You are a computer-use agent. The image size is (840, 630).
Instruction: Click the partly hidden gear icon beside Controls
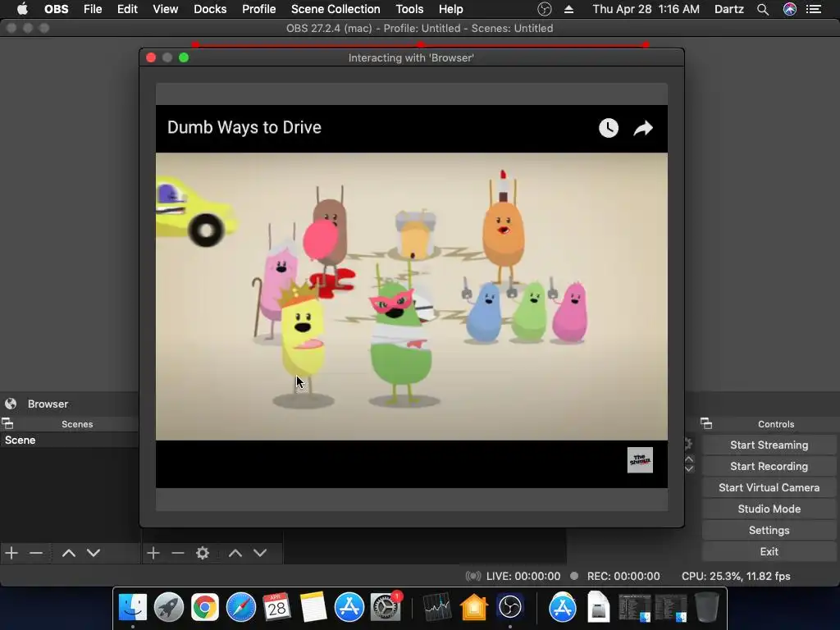click(x=688, y=444)
